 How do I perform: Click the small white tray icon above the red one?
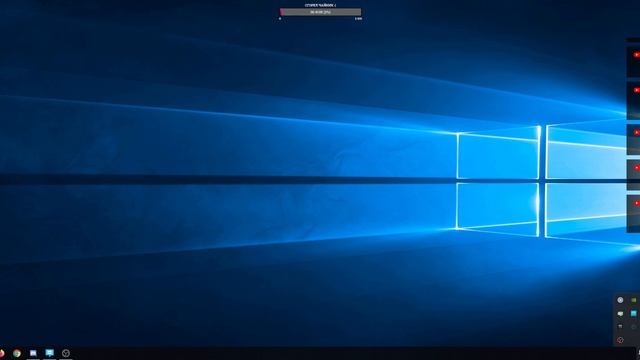click(x=620, y=327)
